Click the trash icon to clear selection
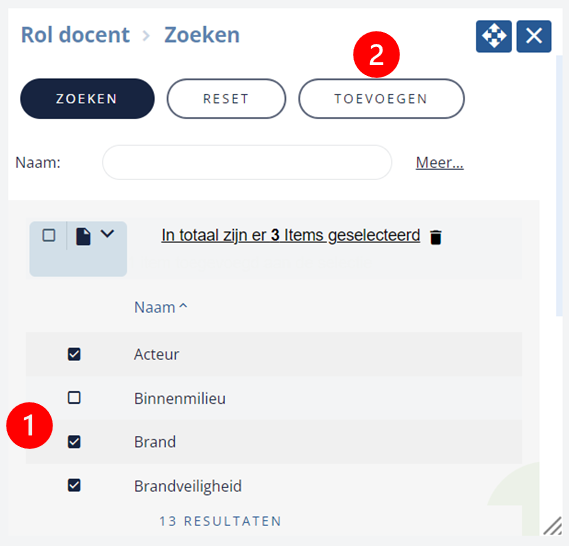The height and width of the screenshot is (546, 569). pyautogui.click(x=435, y=237)
